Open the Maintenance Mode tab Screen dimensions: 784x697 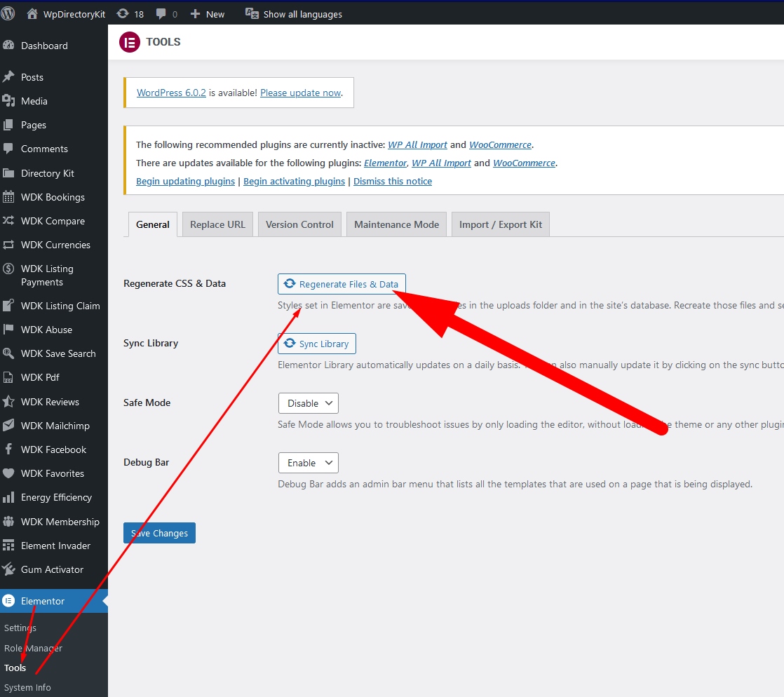coord(396,224)
